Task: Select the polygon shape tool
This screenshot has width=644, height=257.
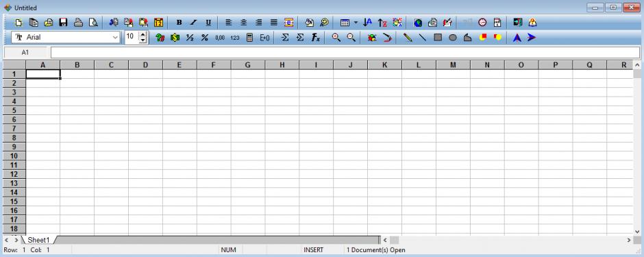Action: [x=467, y=38]
